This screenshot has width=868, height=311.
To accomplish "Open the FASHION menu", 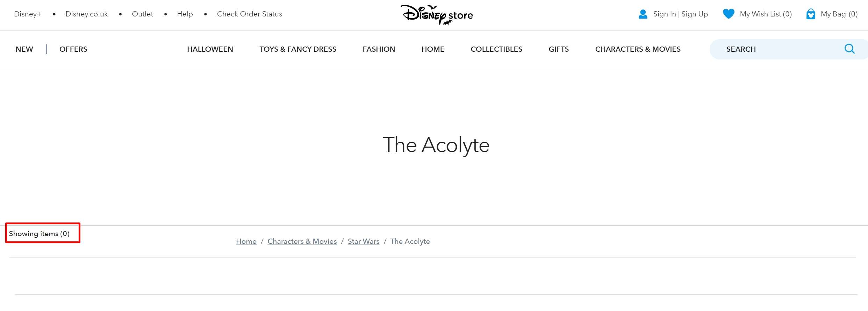I will [379, 49].
